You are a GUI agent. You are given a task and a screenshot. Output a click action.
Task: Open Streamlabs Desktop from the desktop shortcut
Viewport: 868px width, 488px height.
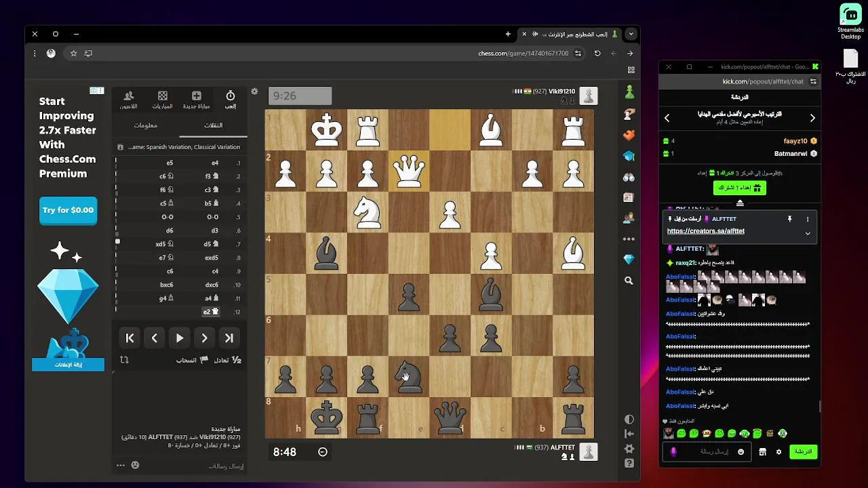pos(850,22)
